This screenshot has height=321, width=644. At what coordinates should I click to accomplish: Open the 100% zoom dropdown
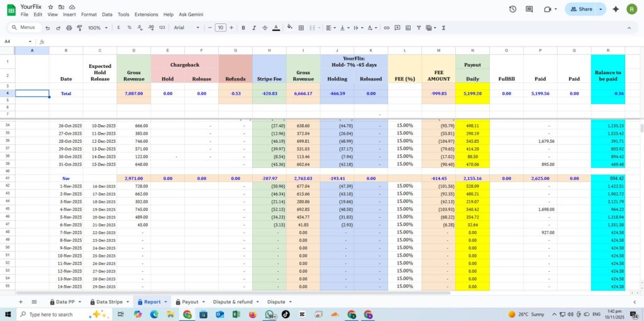[97, 28]
